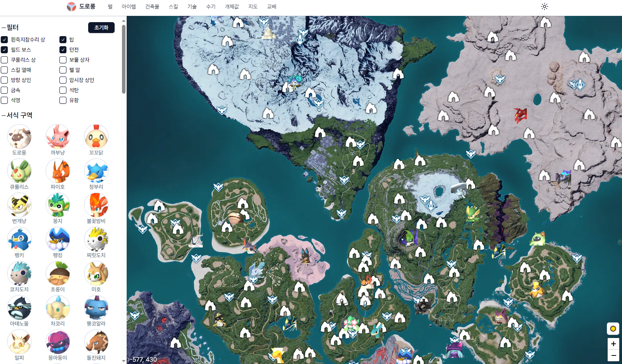Open the 수기 menu

[x=211, y=7]
